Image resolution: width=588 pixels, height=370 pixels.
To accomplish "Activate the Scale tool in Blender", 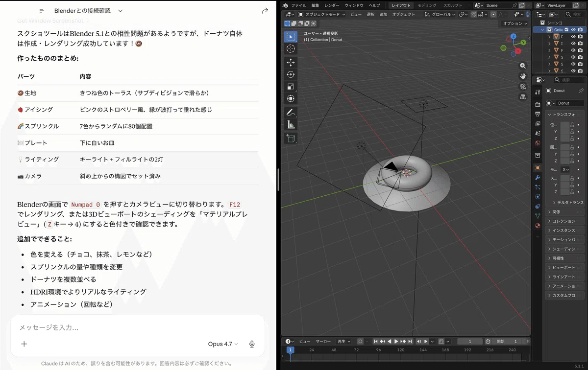I will (291, 87).
